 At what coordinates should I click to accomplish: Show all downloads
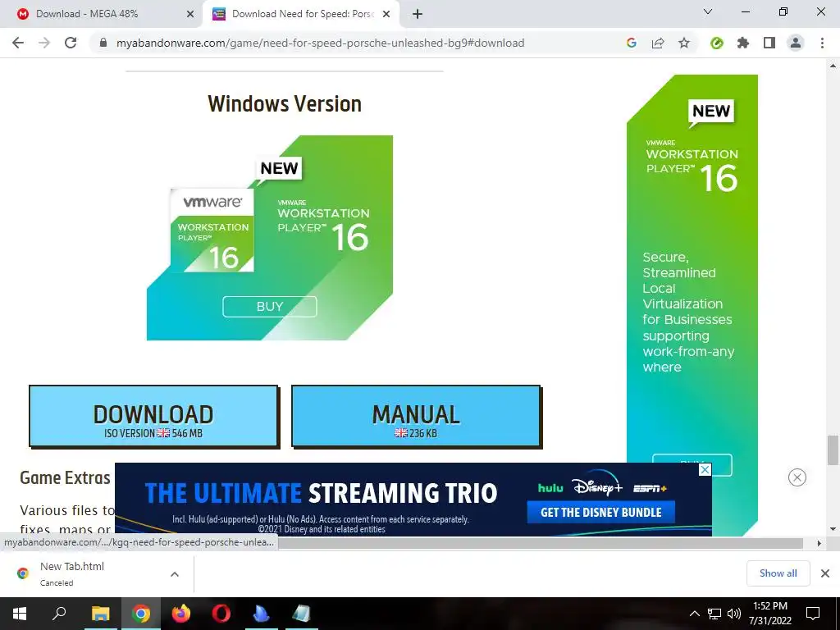[778, 573]
